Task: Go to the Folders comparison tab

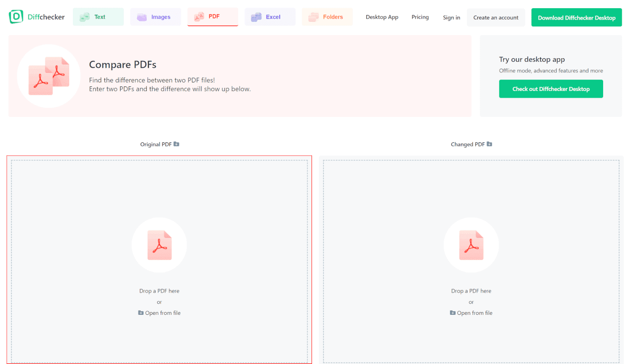Action: [327, 17]
